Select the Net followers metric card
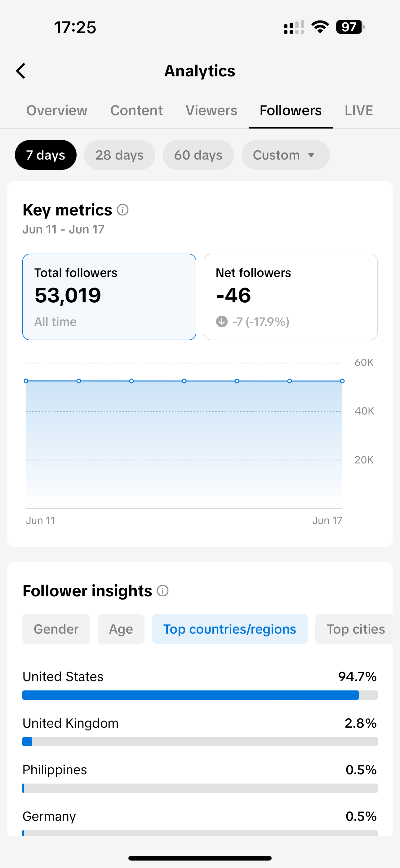The image size is (400, 868). pos(290,297)
